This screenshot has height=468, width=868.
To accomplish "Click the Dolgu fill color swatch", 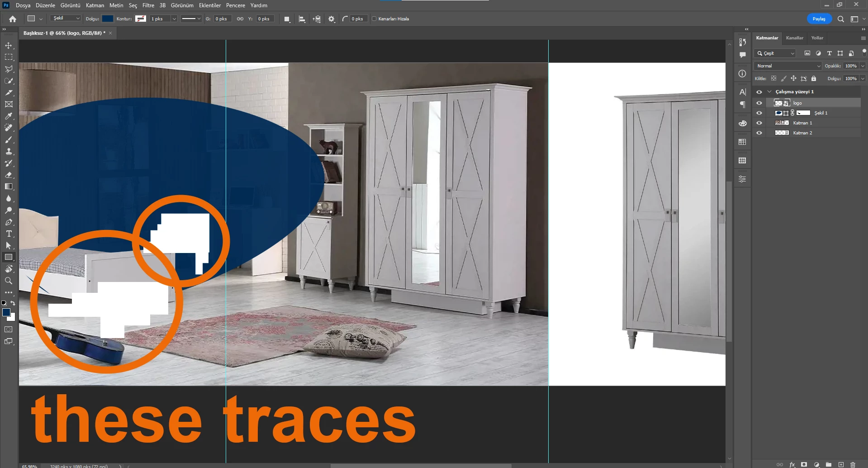I will pyautogui.click(x=108, y=19).
